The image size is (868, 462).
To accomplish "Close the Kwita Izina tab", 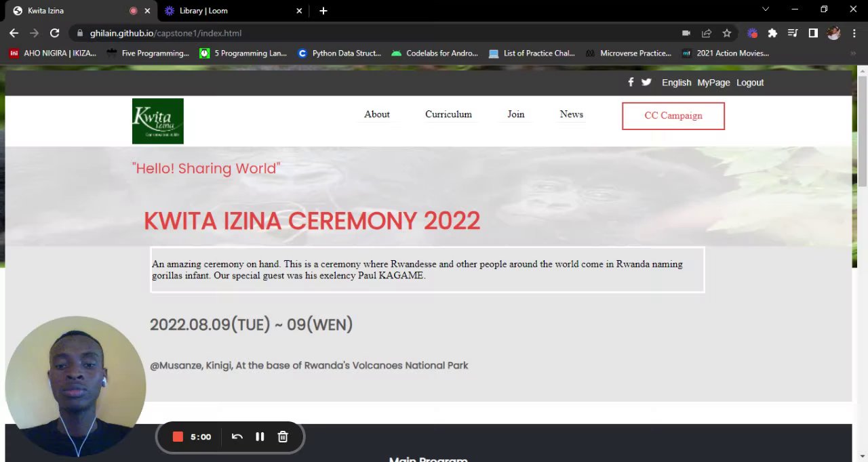I will pyautogui.click(x=147, y=11).
